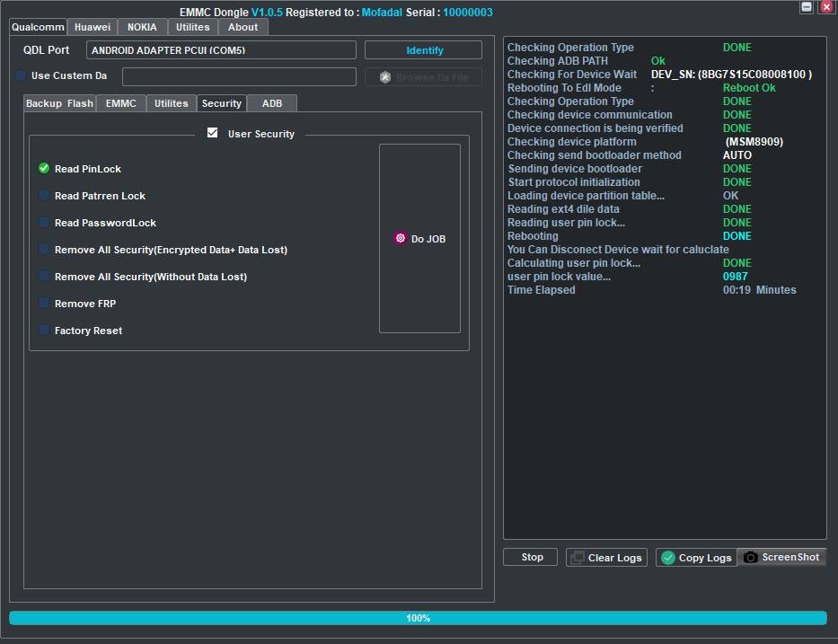838x644 pixels.
Task: Click the Stop button
Action: pyautogui.click(x=531, y=557)
